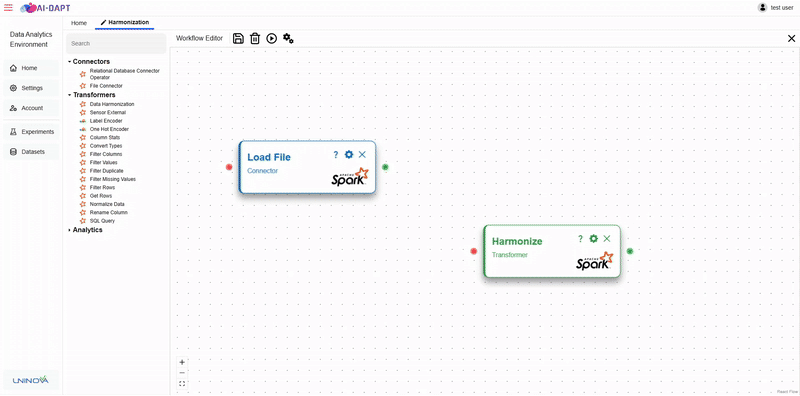800x396 pixels.
Task: Save the workflow with the floppy icon
Action: click(x=238, y=38)
